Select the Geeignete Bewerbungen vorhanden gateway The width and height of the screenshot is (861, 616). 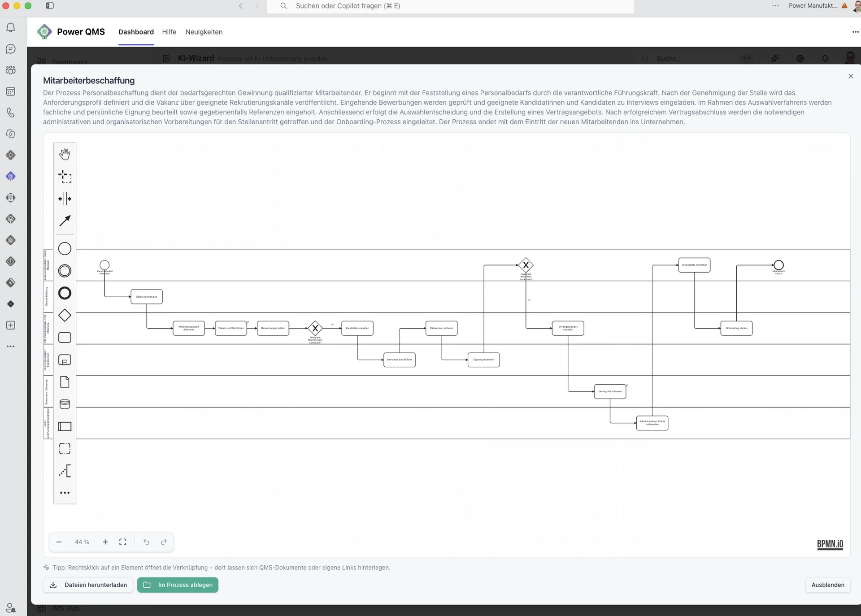[x=315, y=328]
